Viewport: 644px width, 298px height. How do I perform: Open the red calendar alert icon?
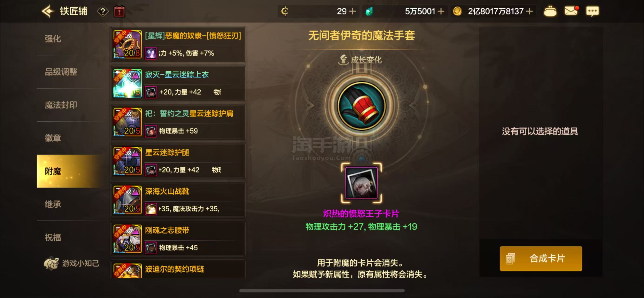coord(119,11)
